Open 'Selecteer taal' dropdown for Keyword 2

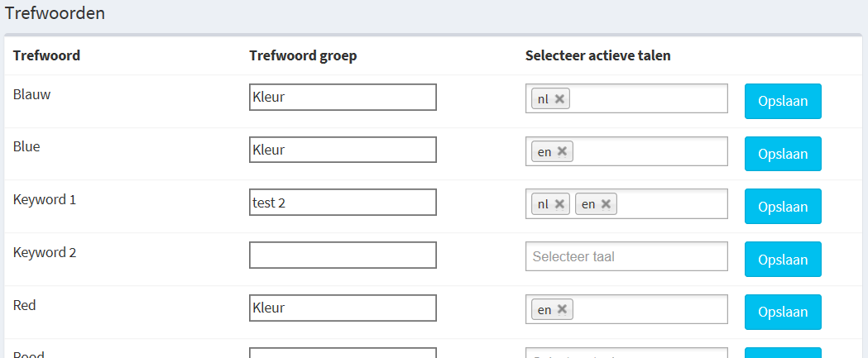[x=626, y=256]
